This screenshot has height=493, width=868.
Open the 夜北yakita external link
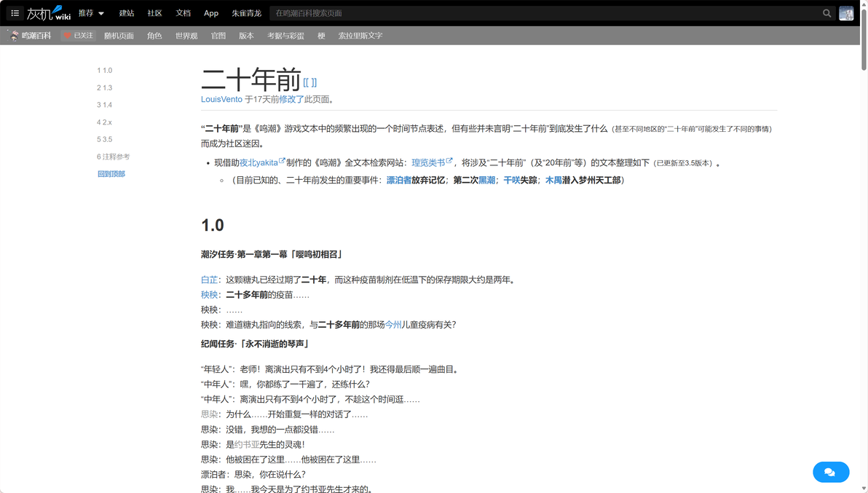262,162
